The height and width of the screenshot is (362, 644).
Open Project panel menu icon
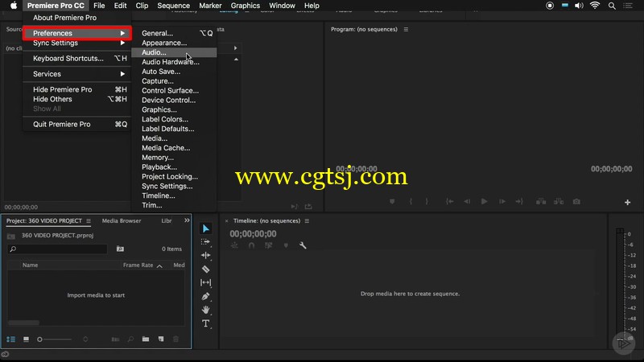(89, 220)
